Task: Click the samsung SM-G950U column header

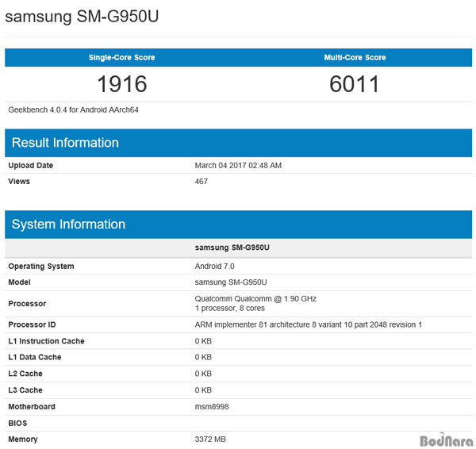Action: (x=232, y=248)
